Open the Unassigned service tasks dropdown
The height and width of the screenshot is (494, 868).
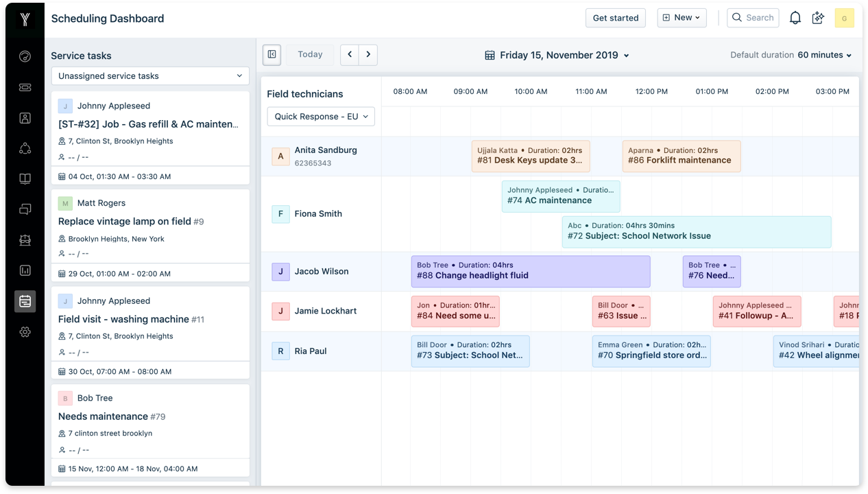(149, 76)
